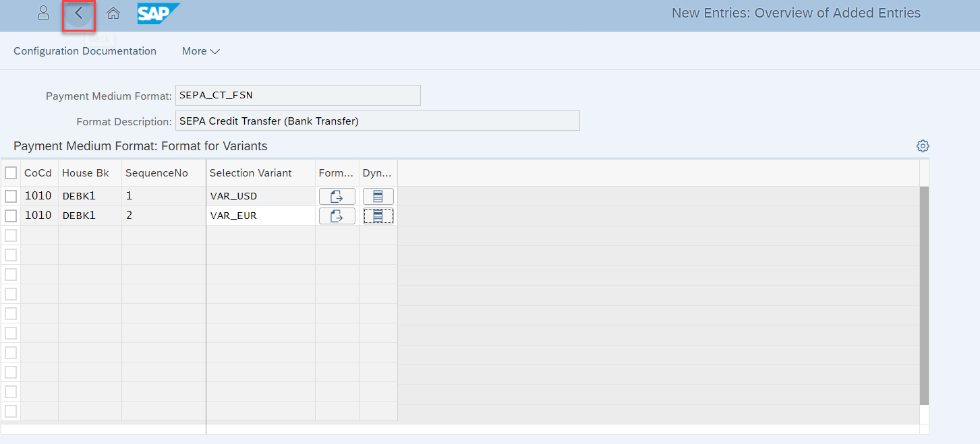Click the Dyn... column header
980x444 pixels.
pyautogui.click(x=378, y=173)
